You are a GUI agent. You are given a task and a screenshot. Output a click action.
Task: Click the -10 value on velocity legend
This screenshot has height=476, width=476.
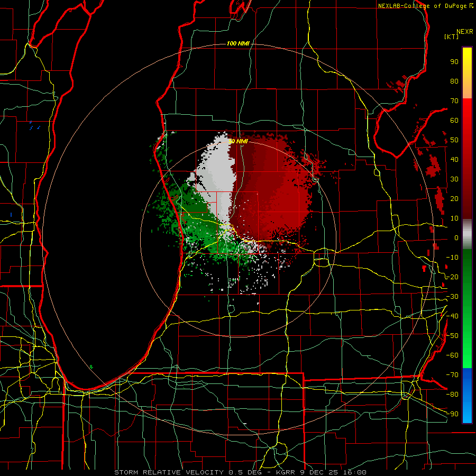[x=452, y=258]
